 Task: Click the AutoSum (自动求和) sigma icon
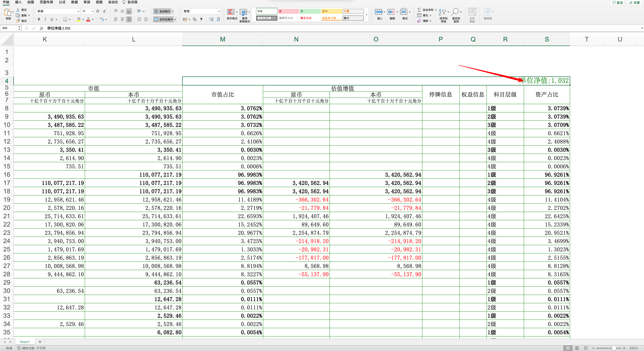pyautogui.click(x=419, y=10)
